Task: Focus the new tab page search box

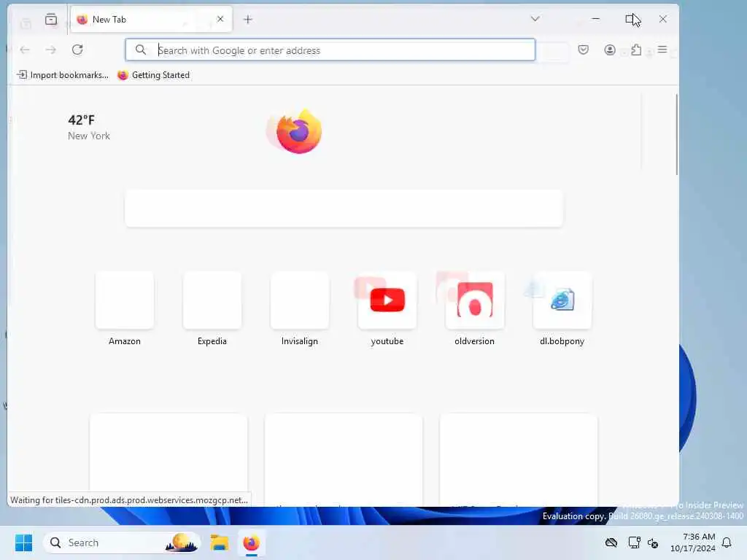Action: (344, 208)
